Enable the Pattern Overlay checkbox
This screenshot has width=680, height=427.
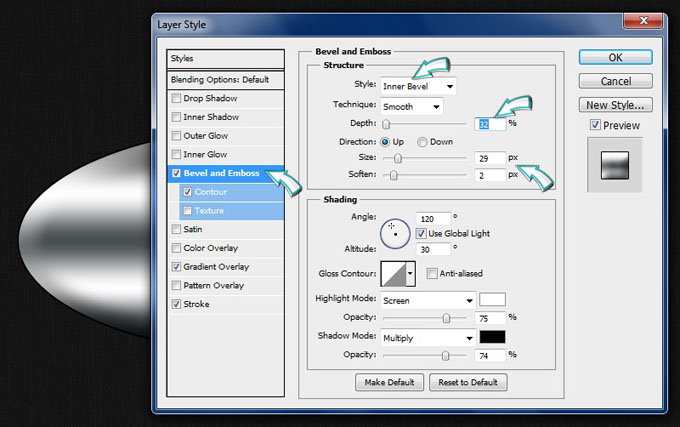point(176,285)
